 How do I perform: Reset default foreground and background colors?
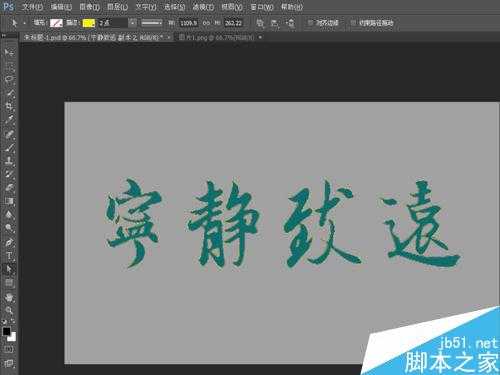pos(4,322)
